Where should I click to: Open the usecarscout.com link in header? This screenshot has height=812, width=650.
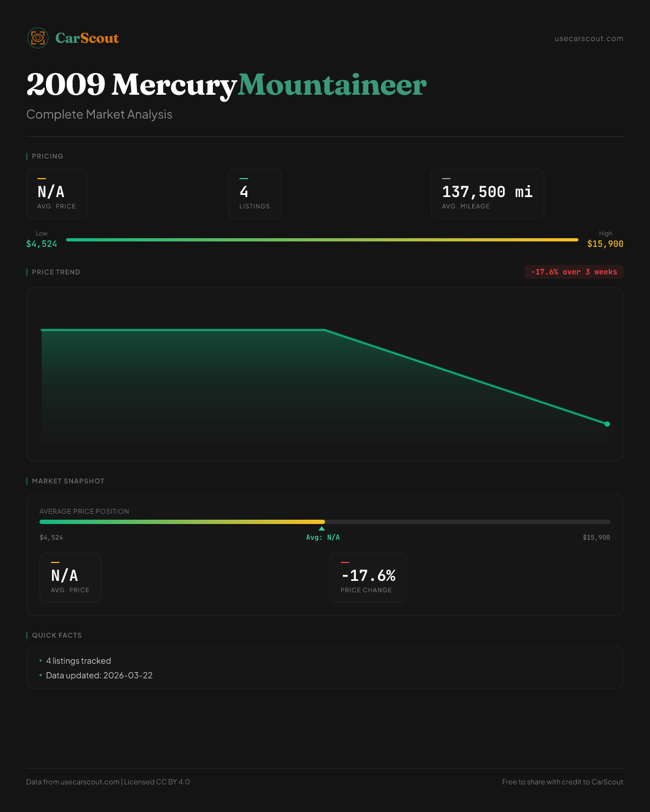[x=589, y=38]
